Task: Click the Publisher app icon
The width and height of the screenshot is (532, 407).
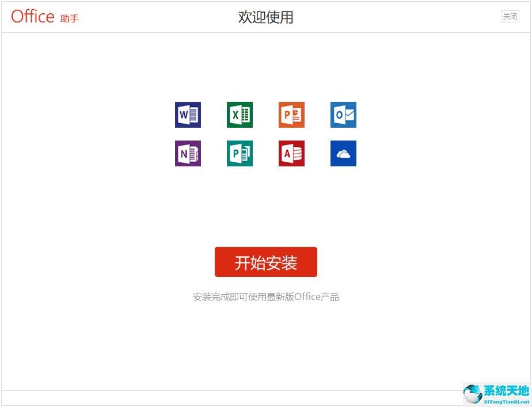Action: click(x=240, y=153)
